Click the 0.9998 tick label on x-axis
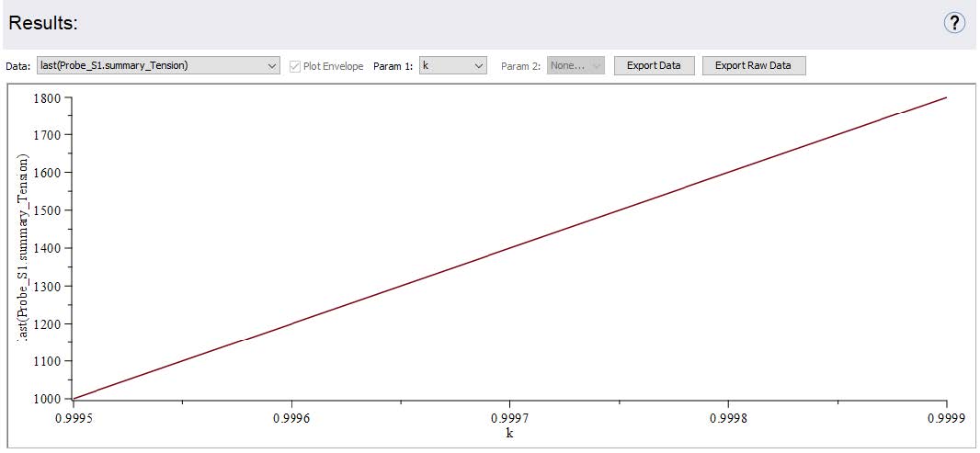 [728, 416]
